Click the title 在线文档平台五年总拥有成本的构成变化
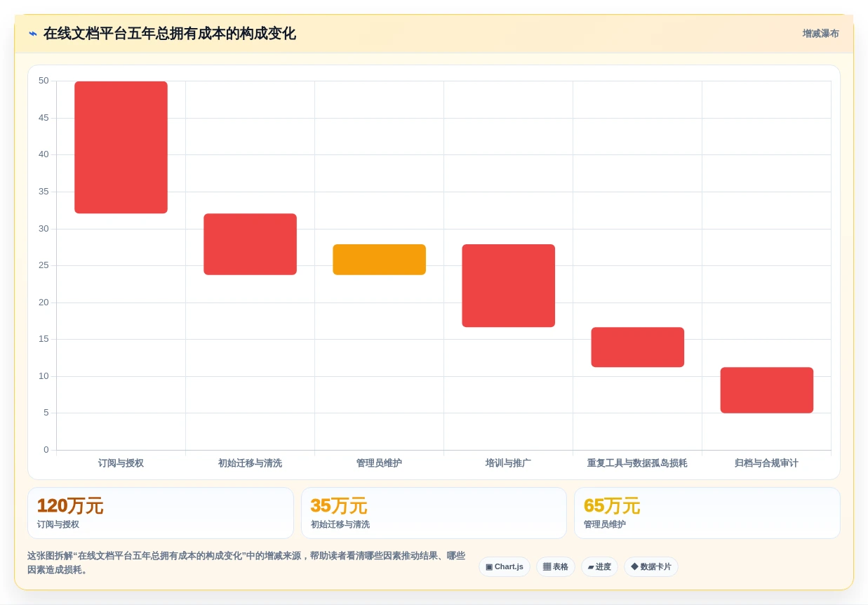The image size is (868, 605). pyautogui.click(x=169, y=34)
